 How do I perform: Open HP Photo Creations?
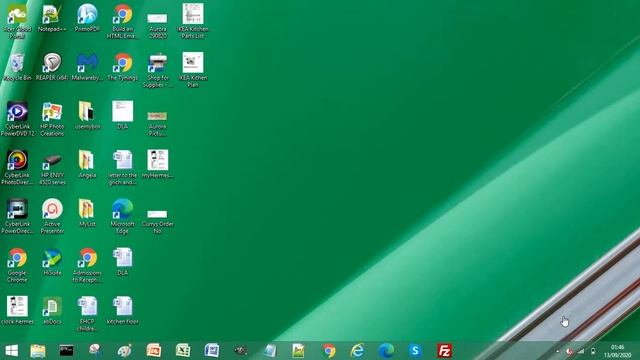coord(52,119)
